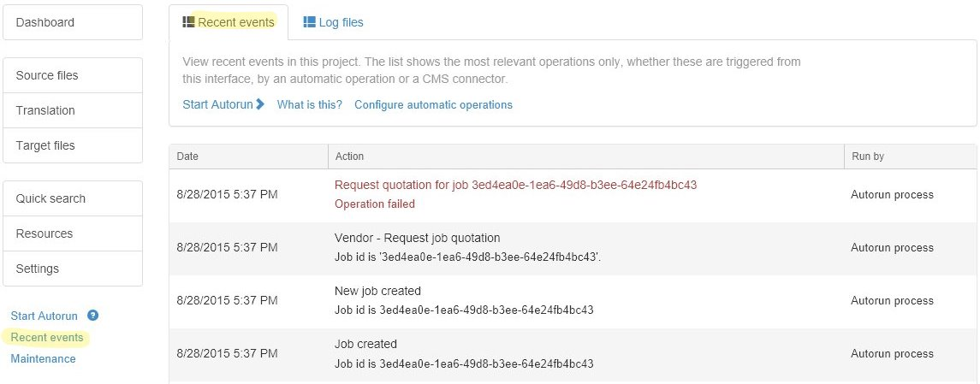
Task: Open the Dashboard sidebar item
Action: [x=73, y=22]
